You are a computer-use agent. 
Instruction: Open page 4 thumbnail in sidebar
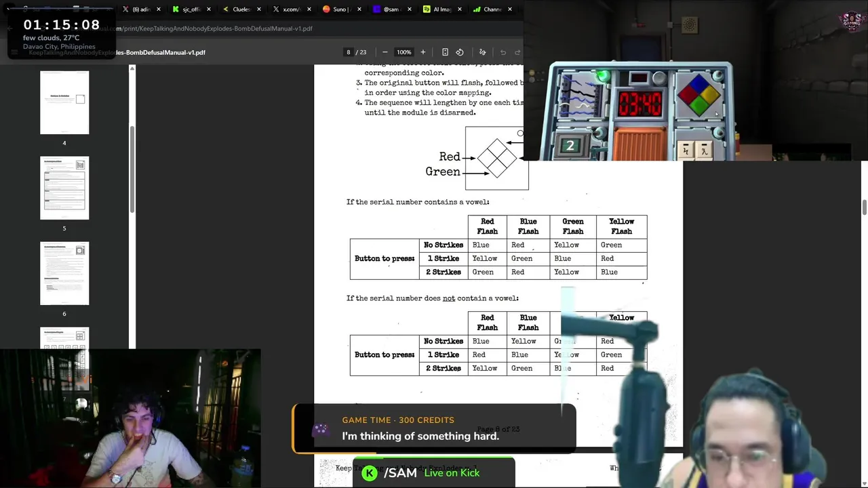point(64,102)
